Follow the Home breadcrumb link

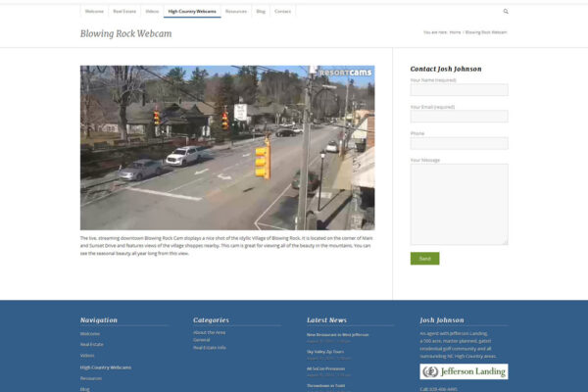click(x=455, y=32)
